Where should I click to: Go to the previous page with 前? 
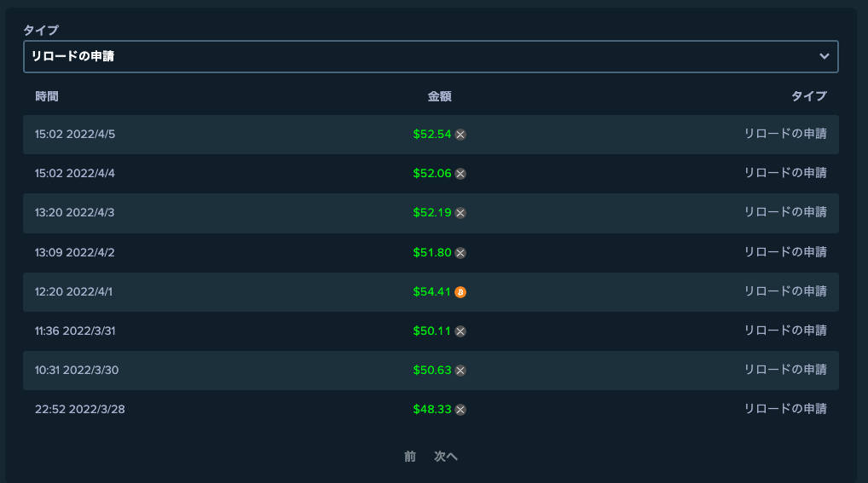pyautogui.click(x=409, y=457)
